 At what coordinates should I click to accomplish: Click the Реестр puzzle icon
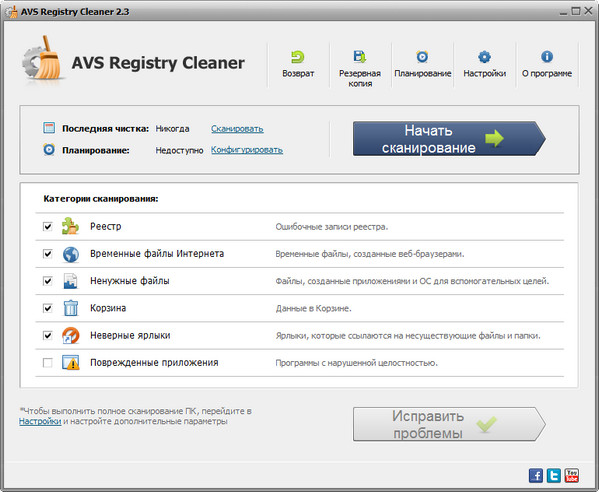70,226
